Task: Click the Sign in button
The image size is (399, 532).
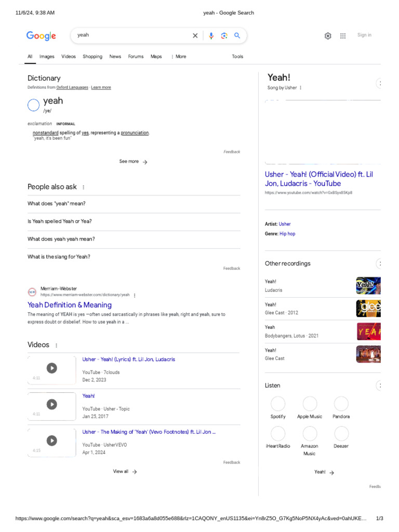Action: coord(364,35)
